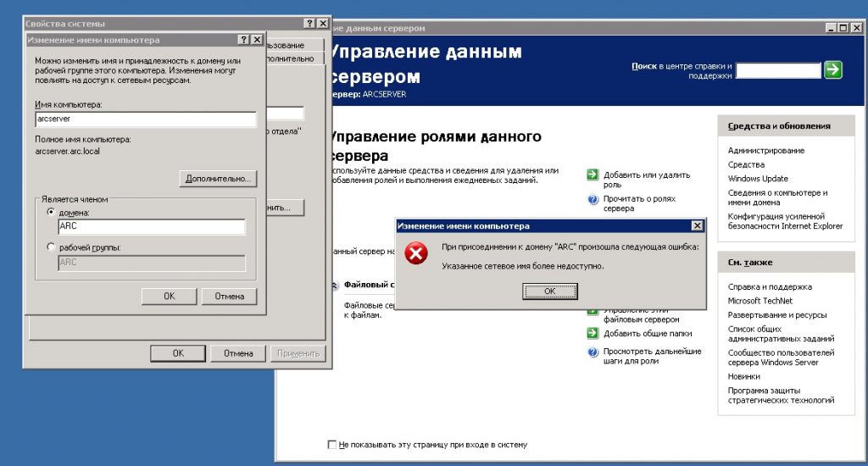This screenshot has height=466, width=868.
Task: Open 'Справка и поддержка' link
Action: coord(770,286)
